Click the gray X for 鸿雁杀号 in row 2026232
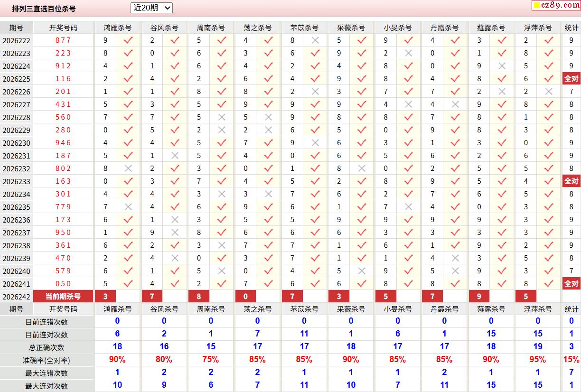 point(128,168)
